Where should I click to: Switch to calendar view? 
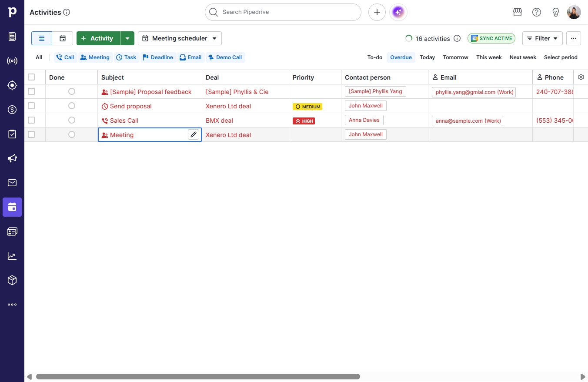63,38
